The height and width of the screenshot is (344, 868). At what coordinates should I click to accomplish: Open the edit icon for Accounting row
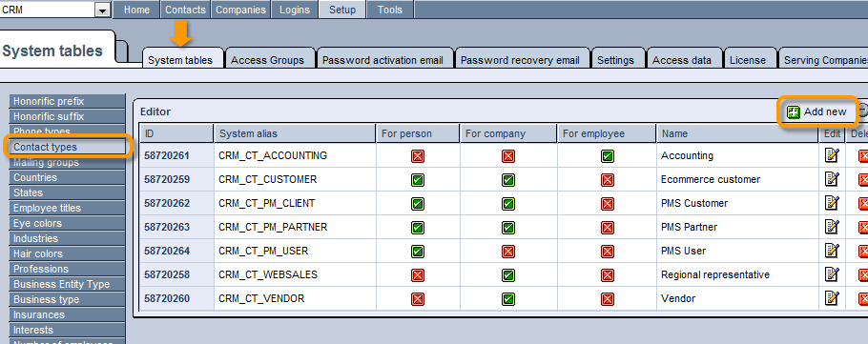click(832, 155)
